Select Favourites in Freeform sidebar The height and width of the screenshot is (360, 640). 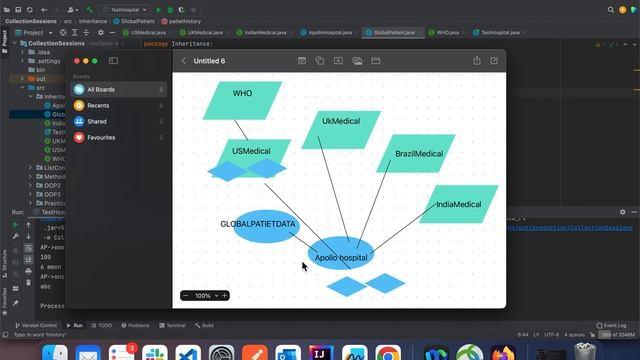pyautogui.click(x=119, y=138)
